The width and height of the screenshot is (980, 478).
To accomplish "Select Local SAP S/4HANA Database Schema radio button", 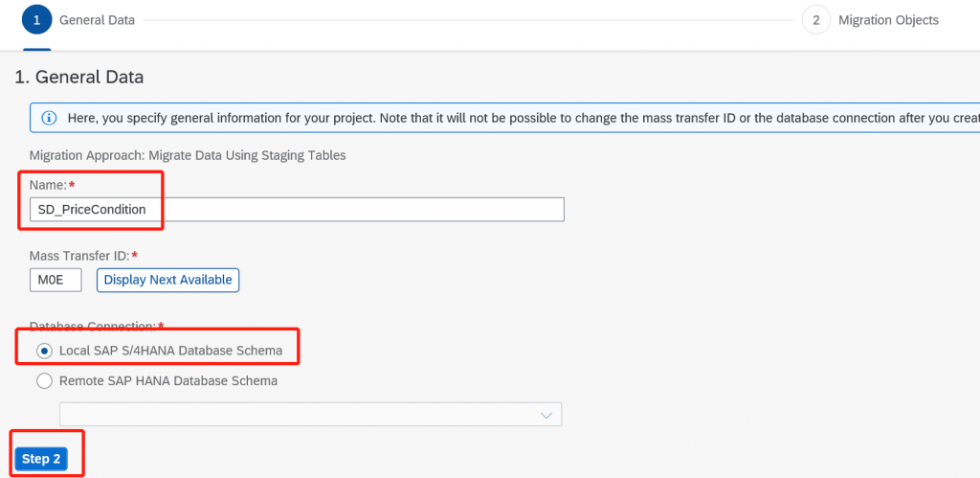I will click(44, 351).
